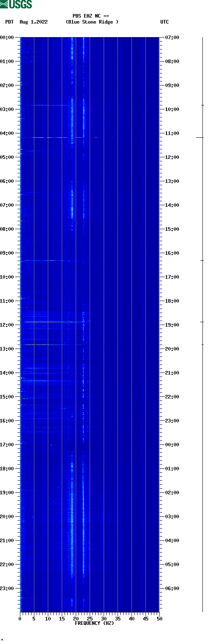The width and height of the screenshot is (220, 644).
Task: Click the UTC timezone label
Action: pos(165,22)
